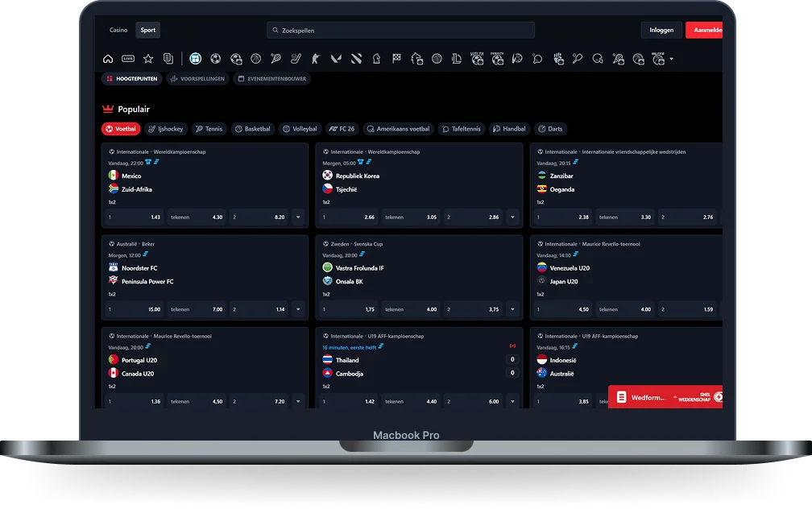Select the FC 26 filter chip
This screenshot has height=509, width=812.
(x=342, y=129)
